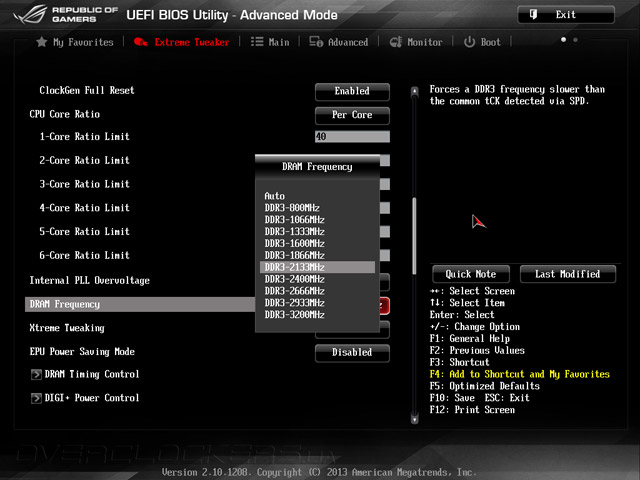Open the Last Modified button
This screenshot has width=640, height=480.
tap(567, 274)
